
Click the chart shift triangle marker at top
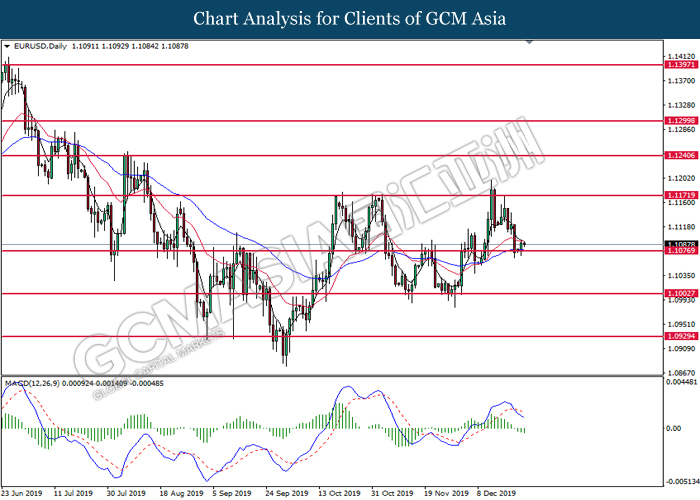(x=529, y=42)
